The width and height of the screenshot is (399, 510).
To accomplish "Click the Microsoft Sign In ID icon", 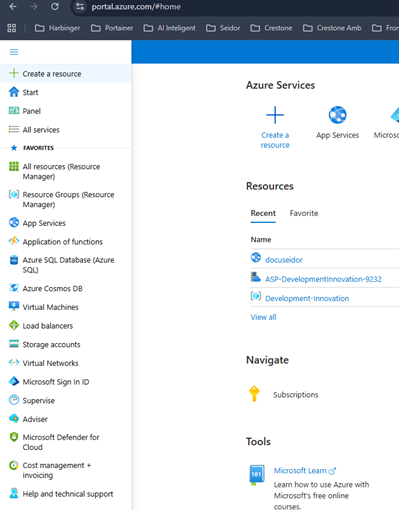I will [14, 381].
